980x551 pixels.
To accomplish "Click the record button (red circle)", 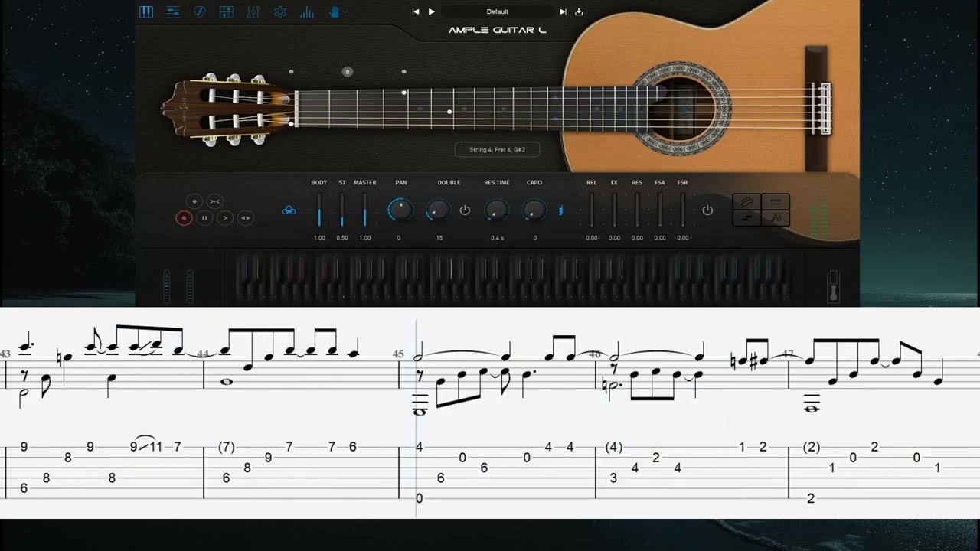I will click(184, 218).
